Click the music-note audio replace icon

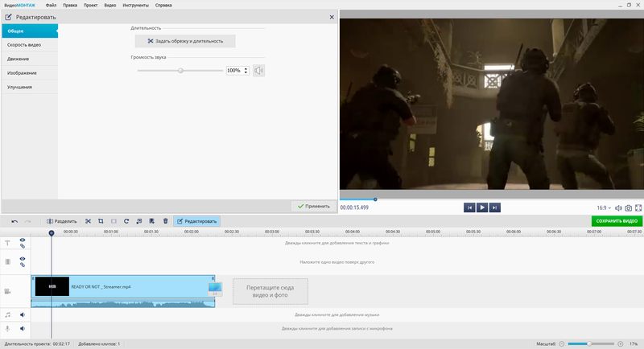pos(139,221)
